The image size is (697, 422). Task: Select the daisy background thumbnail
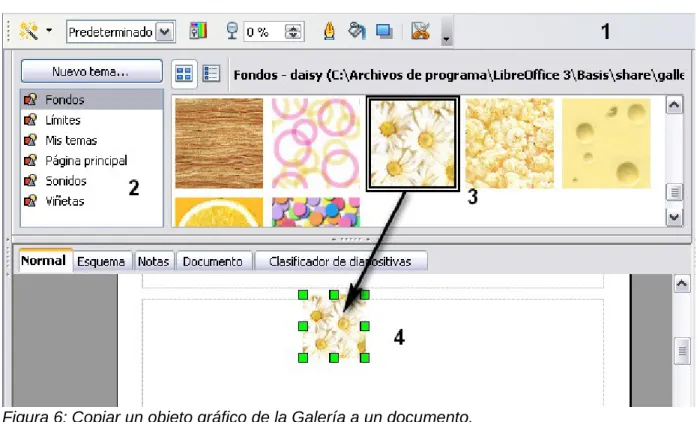pyautogui.click(x=413, y=144)
